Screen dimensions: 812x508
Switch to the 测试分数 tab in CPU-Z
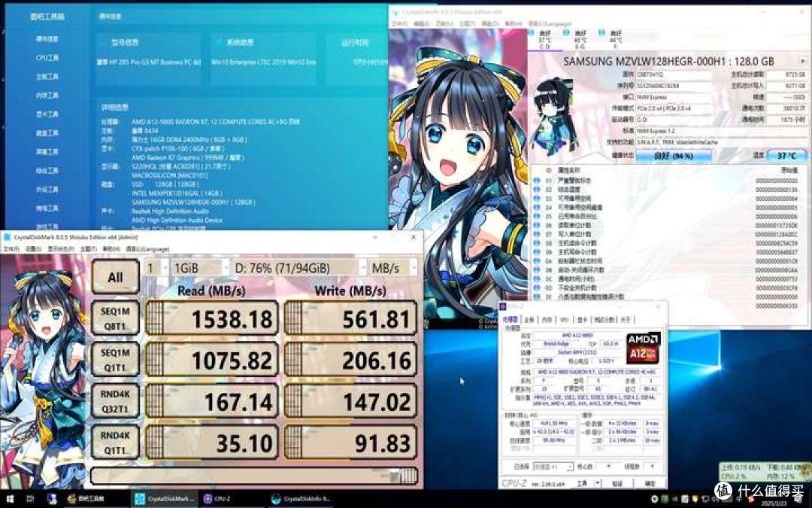pos(604,320)
